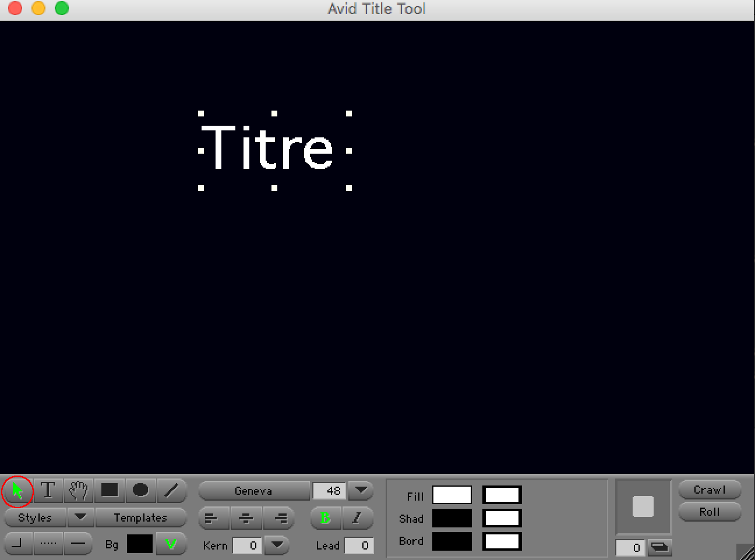755x560 pixels.
Task: Align text to the right
Action: pyautogui.click(x=280, y=518)
